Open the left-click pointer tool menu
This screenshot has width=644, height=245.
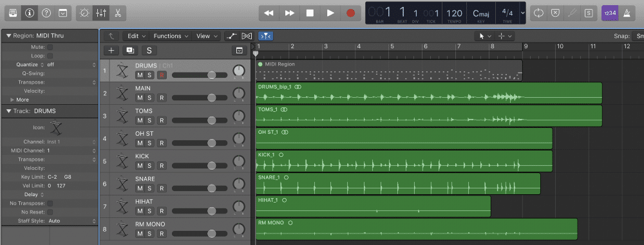tap(485, 36)
